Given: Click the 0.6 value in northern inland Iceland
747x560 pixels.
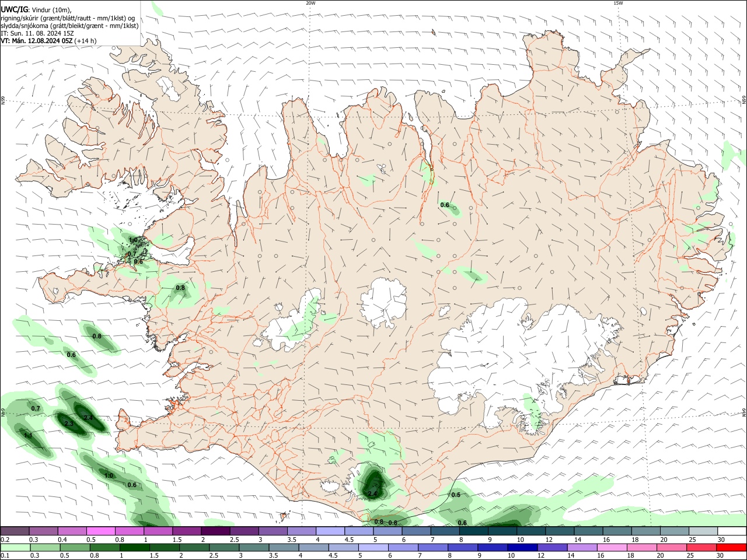Looking at the screenshot, I should point(445,205).
